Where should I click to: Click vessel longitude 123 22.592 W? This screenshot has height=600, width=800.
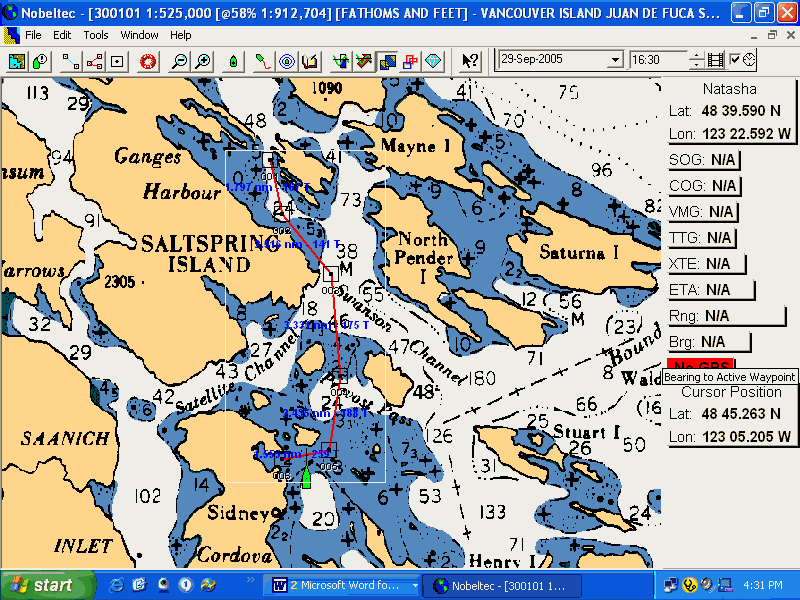746,134
